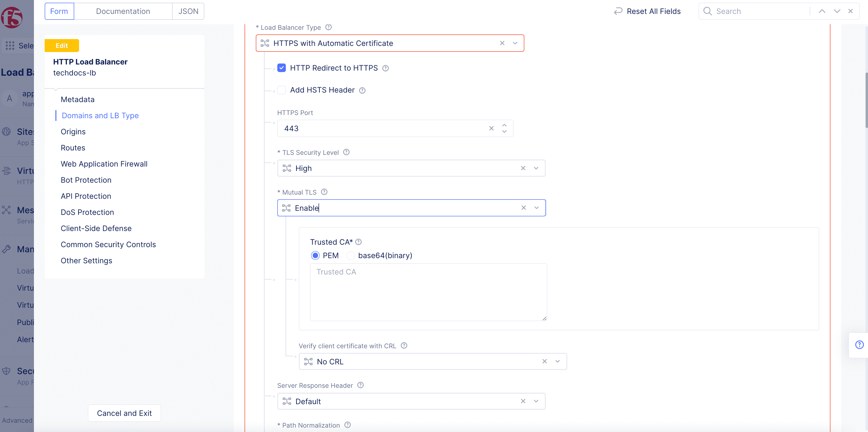868x432 pixels.
Task: Switch to the JSON tab
Action: pos(188,11)
